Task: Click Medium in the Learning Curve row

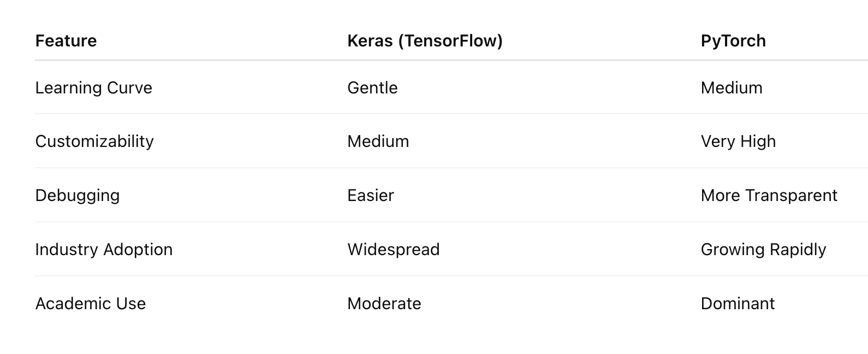Action: [x=732, y=88]
